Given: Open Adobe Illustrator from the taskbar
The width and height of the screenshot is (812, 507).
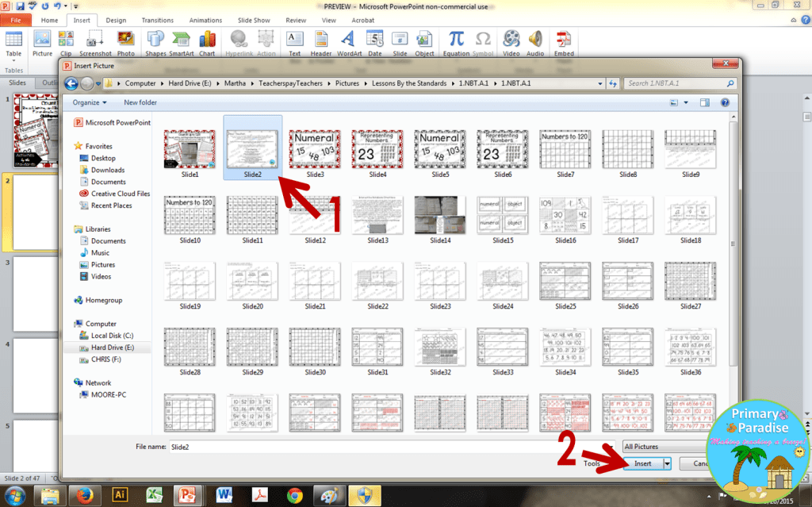Looking at the screenshot, I should (x=121, y=496).
